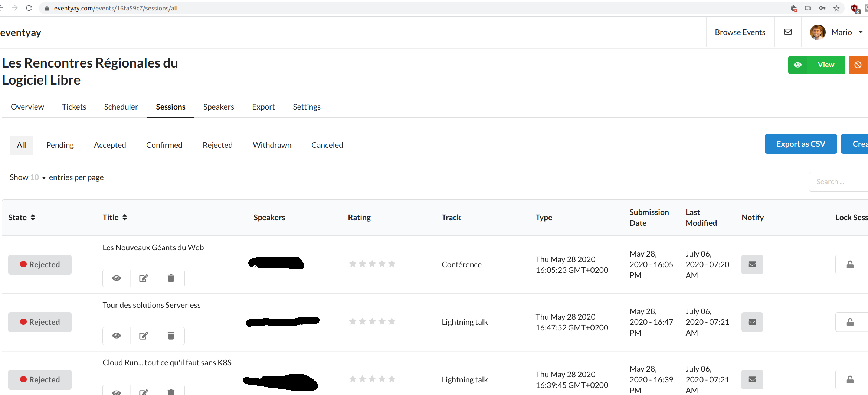Select the All sessions filter
Screen dimensions: 868x395
(22, 145)
